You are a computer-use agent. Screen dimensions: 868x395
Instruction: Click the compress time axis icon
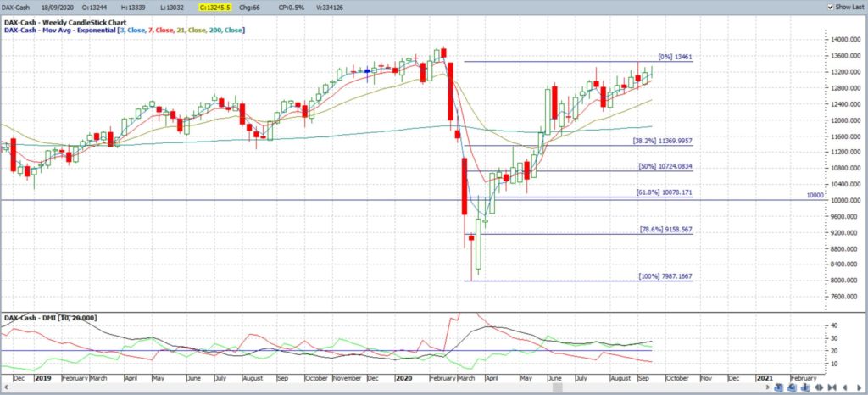point(832,387)
